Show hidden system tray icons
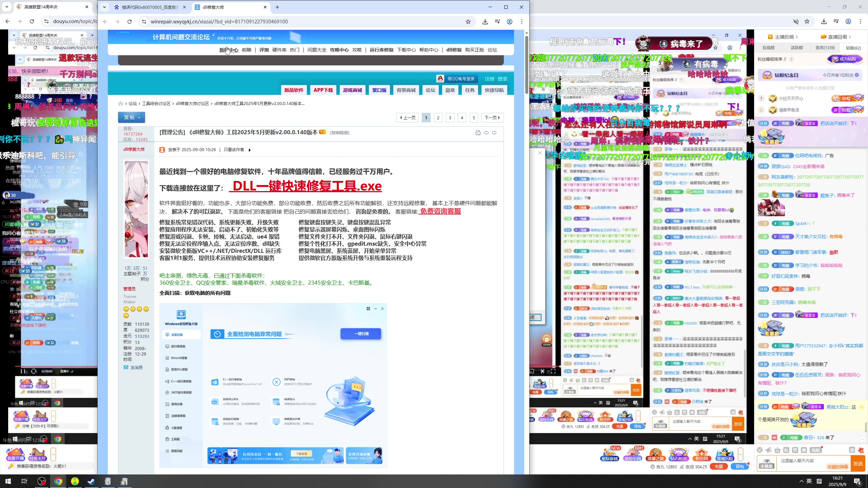The height and width of the screenshot is (488, 868). [x=802, y=481]
